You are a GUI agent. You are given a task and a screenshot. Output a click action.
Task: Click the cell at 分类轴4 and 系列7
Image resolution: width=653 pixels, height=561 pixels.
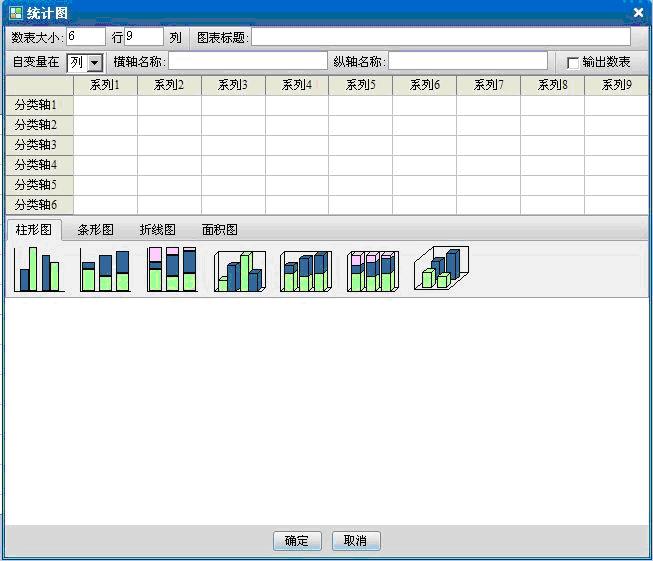489,165
